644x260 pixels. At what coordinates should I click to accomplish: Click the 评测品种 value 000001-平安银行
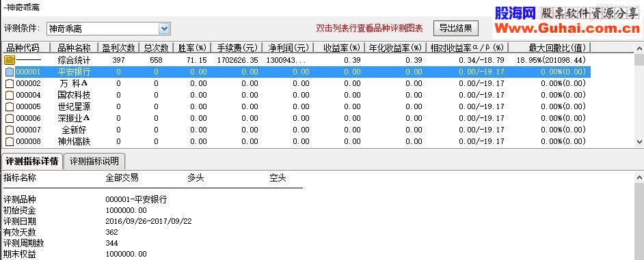(x=136, y=200)
